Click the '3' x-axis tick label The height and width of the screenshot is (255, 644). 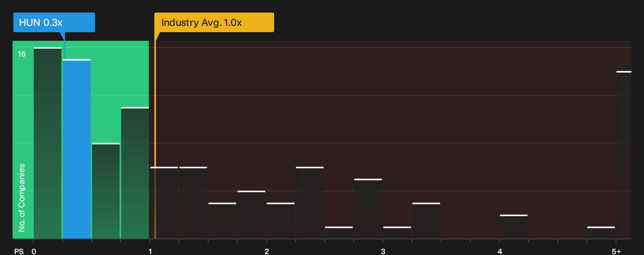coord(383,251)
